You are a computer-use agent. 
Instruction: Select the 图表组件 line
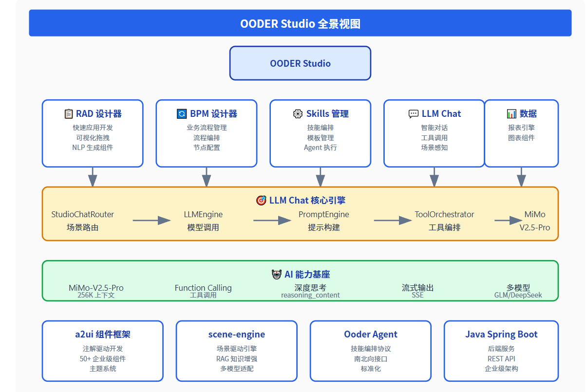tap(521, 137)
